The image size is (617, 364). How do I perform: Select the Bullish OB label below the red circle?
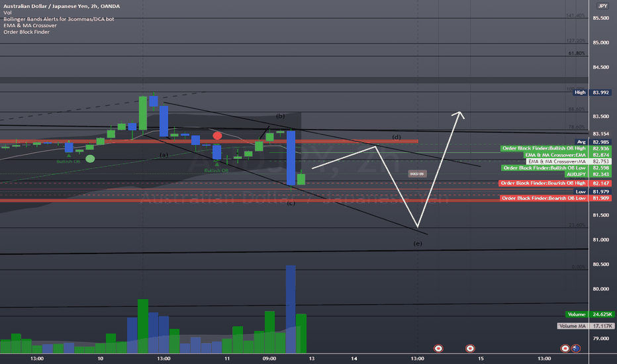[x=216, y=170]
